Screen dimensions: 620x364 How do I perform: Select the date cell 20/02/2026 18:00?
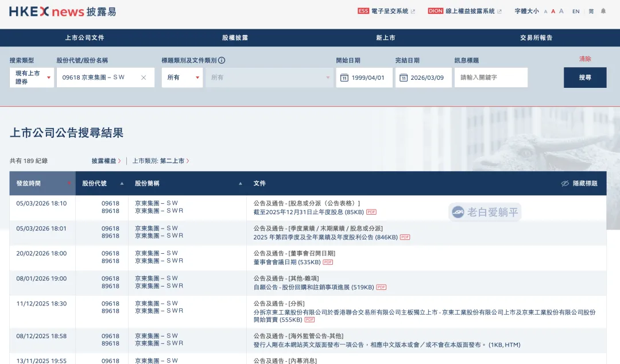(x=41, y=253)
